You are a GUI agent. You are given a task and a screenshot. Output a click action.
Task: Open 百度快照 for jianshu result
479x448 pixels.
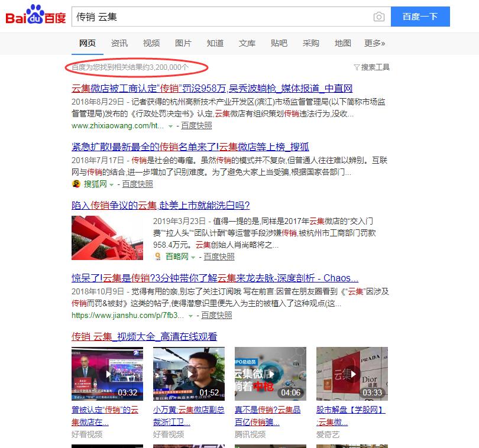click(x=216, y=315)
